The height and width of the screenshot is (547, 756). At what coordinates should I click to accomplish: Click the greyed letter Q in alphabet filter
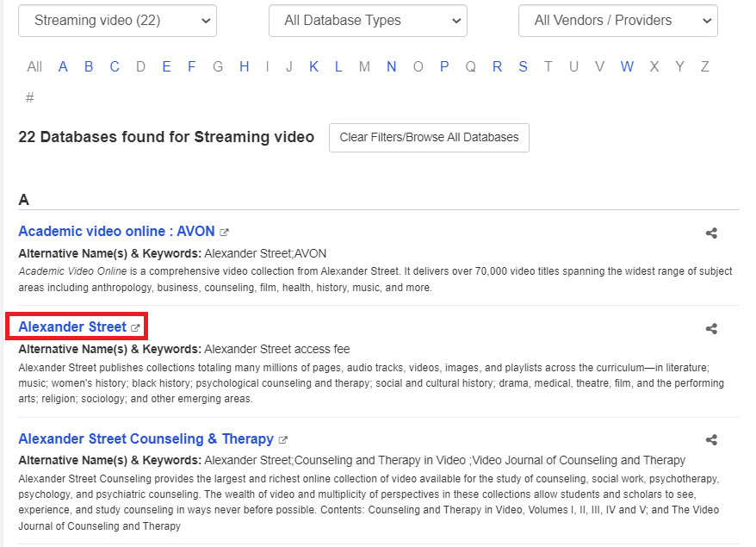(x=471, y=66)
